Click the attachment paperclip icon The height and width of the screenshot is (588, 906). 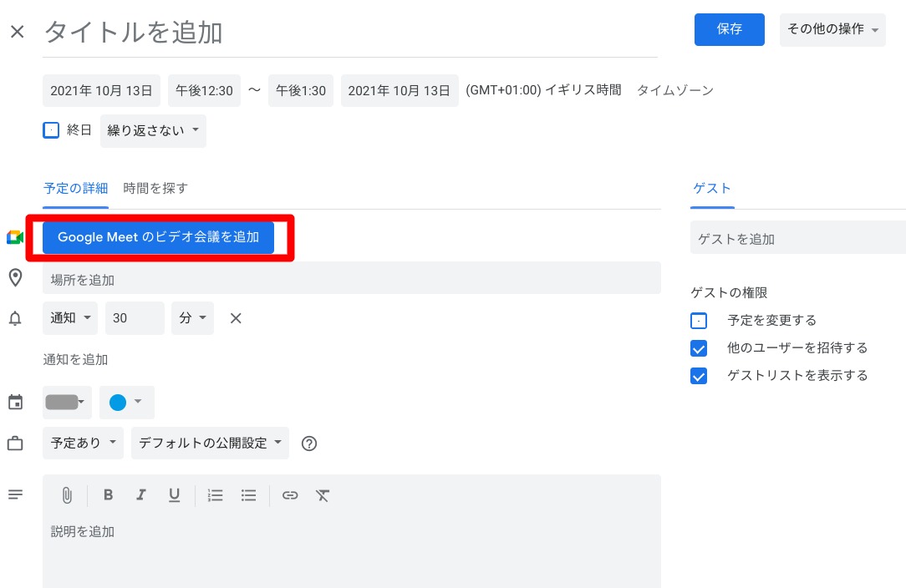[67, 495]
